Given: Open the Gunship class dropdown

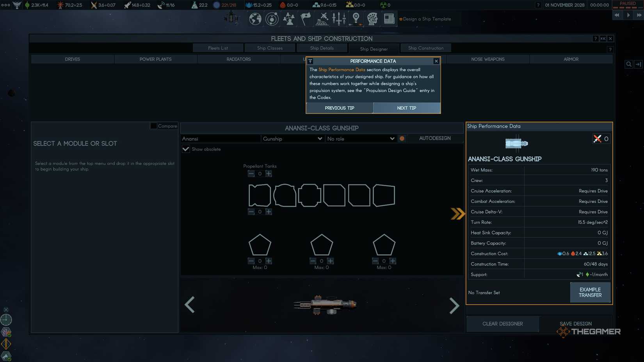Looking at the screenshot, I should coord(292,138).
